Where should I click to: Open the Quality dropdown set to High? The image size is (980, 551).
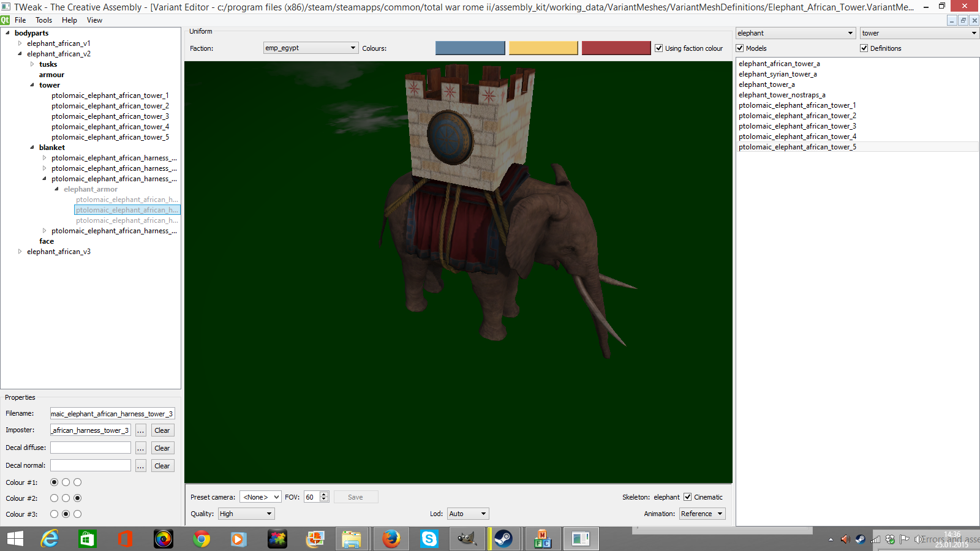246,514
